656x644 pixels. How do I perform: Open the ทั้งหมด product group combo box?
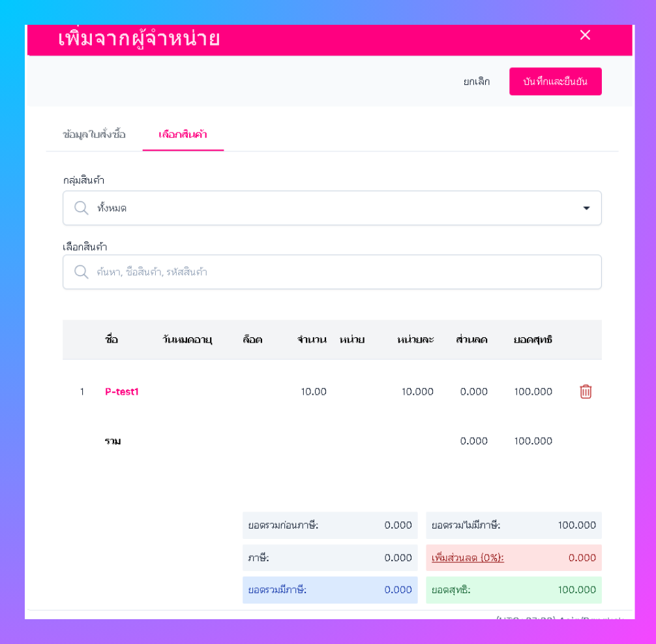point(332,207)
